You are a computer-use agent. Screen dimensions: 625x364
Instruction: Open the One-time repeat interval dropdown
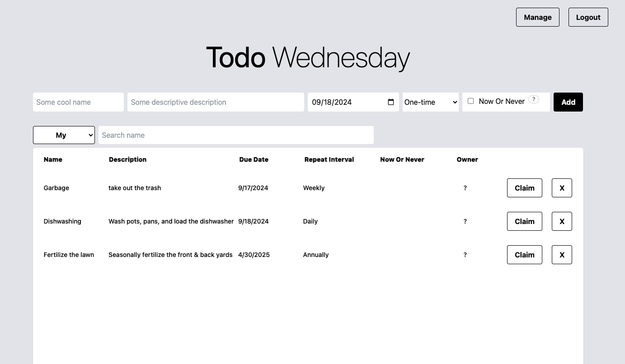pos(430,102)
